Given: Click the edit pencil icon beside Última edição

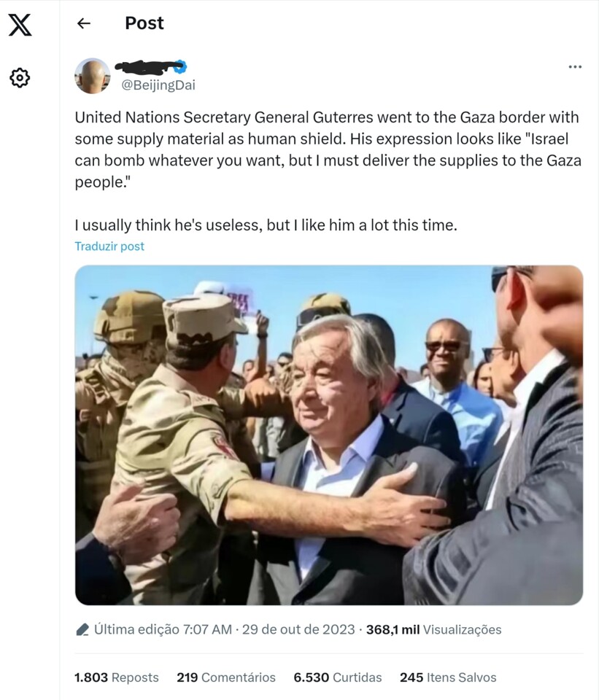Looking at the screenshot, I should click(82, 629).
